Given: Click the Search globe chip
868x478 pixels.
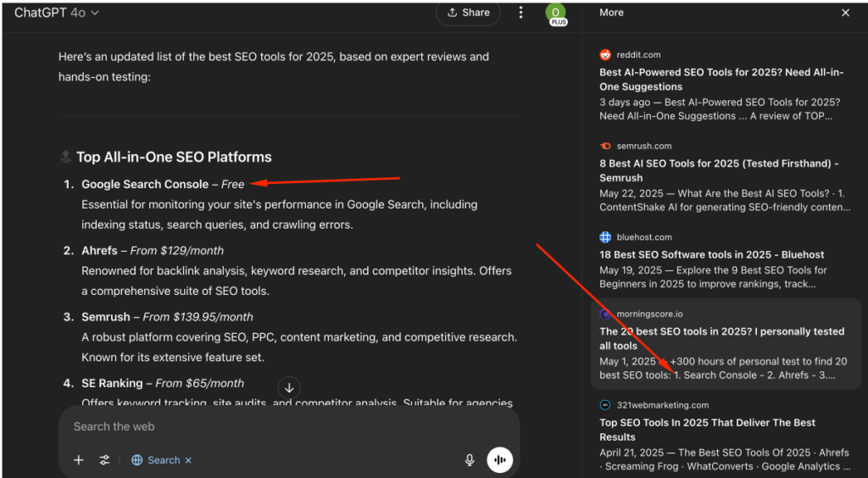Looking at the screenshot, I should point(156,459).
